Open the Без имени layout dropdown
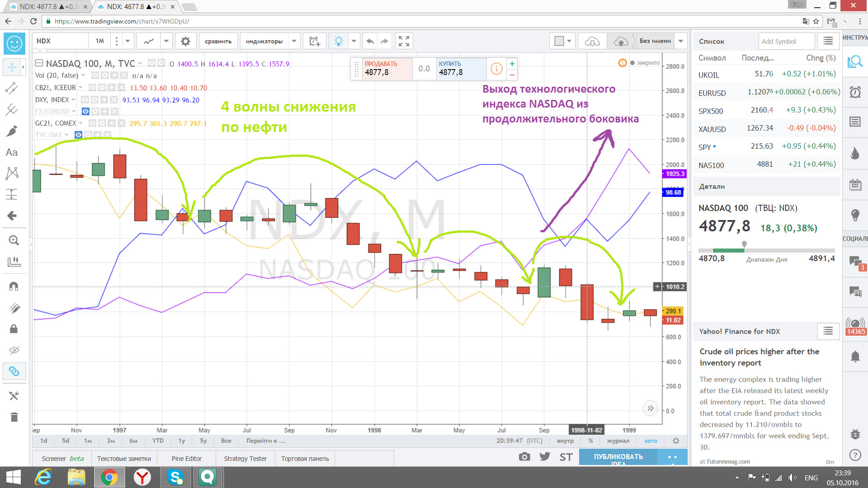This screenshot has width=868, height=488. 681,41
